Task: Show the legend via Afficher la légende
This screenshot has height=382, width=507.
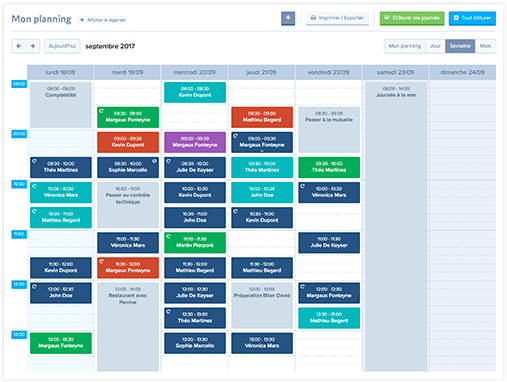Action: pos(103,20)
